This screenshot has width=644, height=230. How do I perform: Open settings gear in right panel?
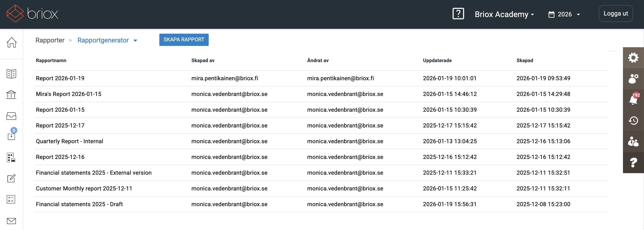(633, 58)
